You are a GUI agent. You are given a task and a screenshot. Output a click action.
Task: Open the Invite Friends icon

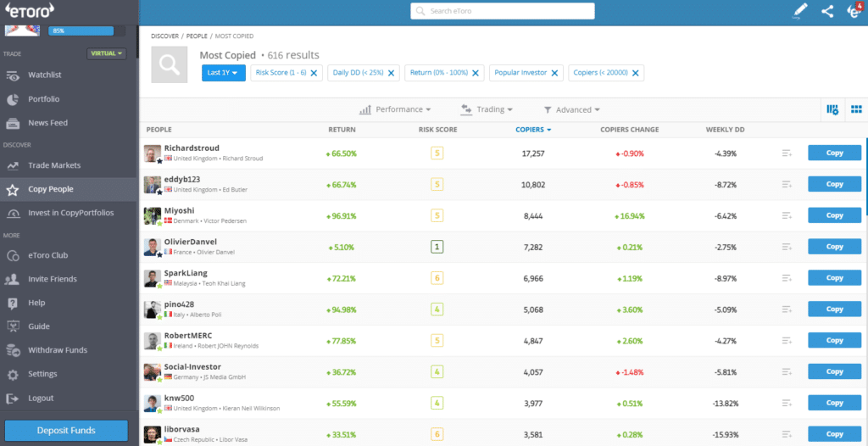pos(13,279)
